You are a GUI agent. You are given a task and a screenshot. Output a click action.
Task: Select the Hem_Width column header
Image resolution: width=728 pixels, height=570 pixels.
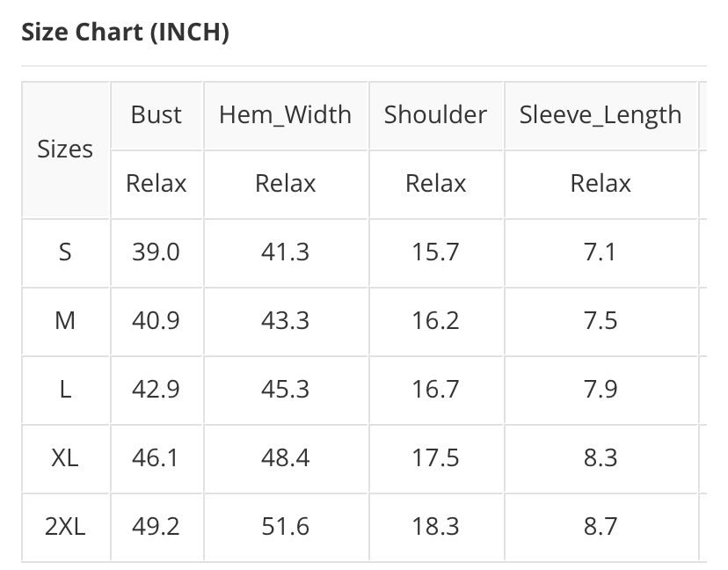285,115
